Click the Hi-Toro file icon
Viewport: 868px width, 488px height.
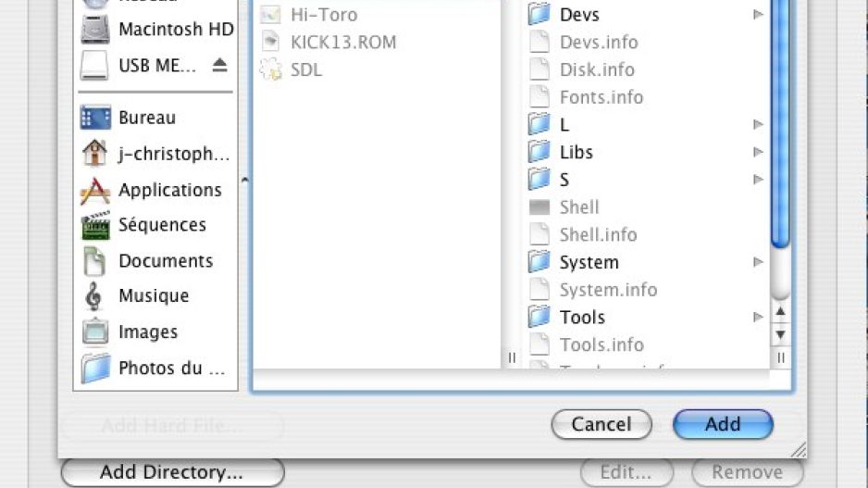pyautogui.click(x=271, y=15)
